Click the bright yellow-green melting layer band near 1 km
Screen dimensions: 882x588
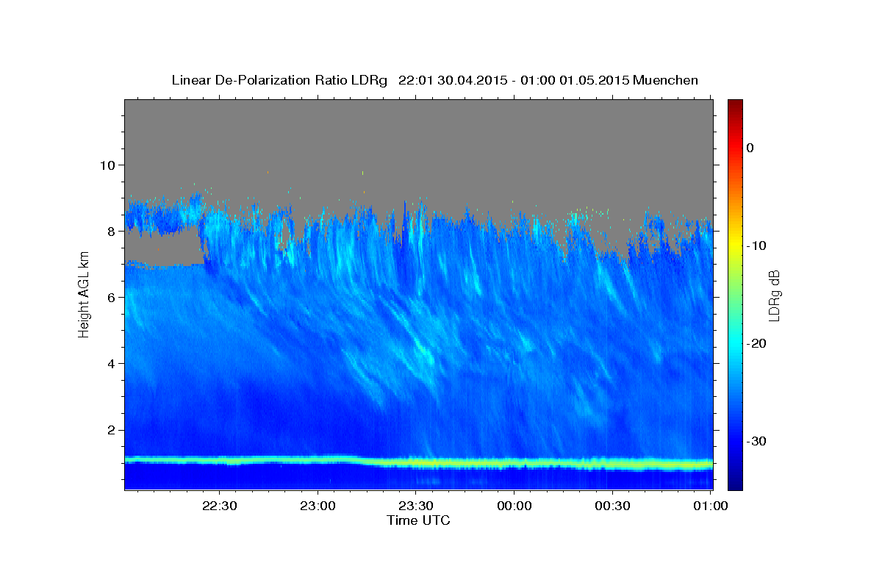coord(418,462)
